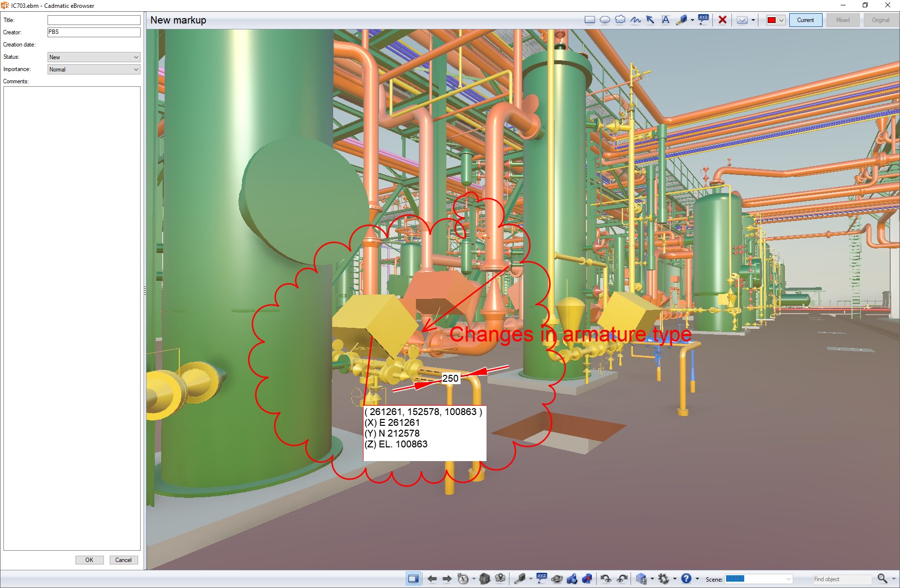Image resolution: width=900 pixels, height=588 pixels.
Task: Select the rectangle markup tool
Action: (x=589, y=20)
